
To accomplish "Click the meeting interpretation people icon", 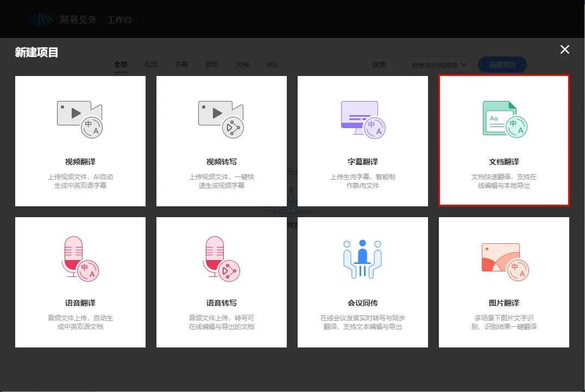I will click(362, 259).
